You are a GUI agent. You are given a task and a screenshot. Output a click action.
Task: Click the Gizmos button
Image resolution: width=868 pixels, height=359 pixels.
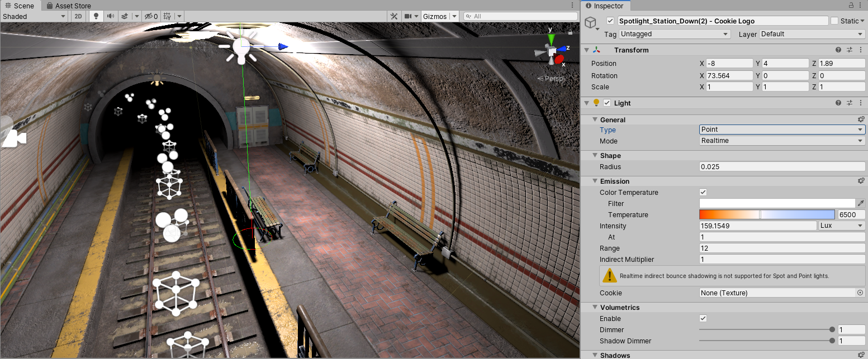coord(435,16)
